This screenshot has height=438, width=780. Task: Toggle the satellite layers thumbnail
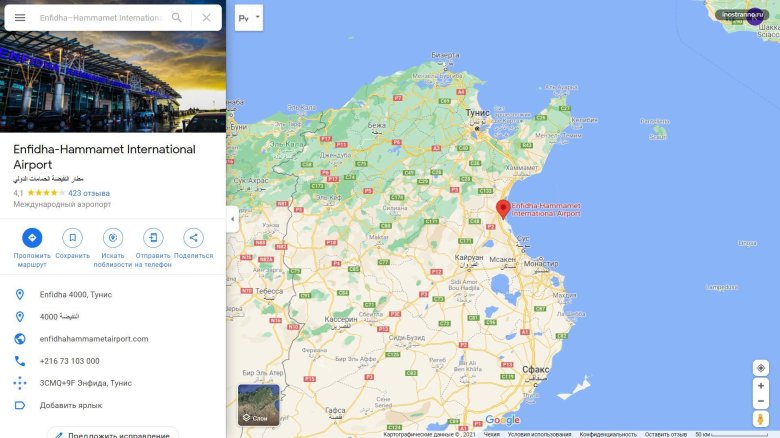pos(259,405)
